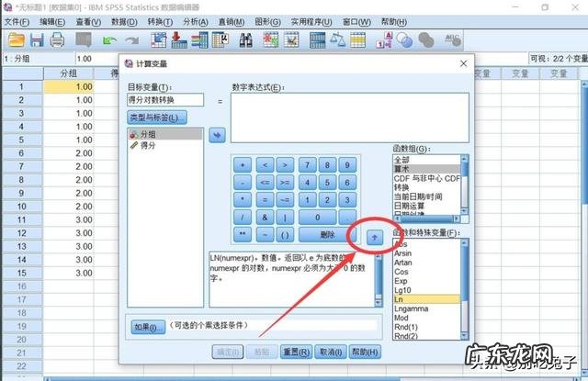
Task: Click the Insert variable icon
Action: click(291, 40)
